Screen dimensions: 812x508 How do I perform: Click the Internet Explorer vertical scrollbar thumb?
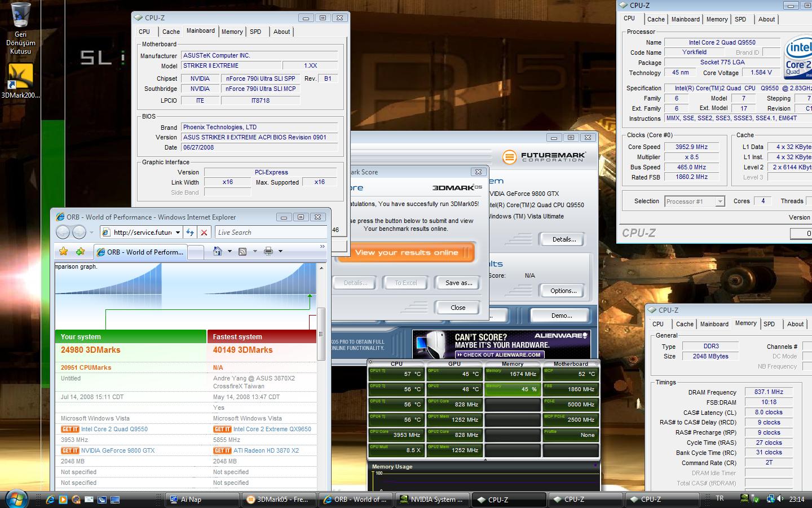pos(321,335)
